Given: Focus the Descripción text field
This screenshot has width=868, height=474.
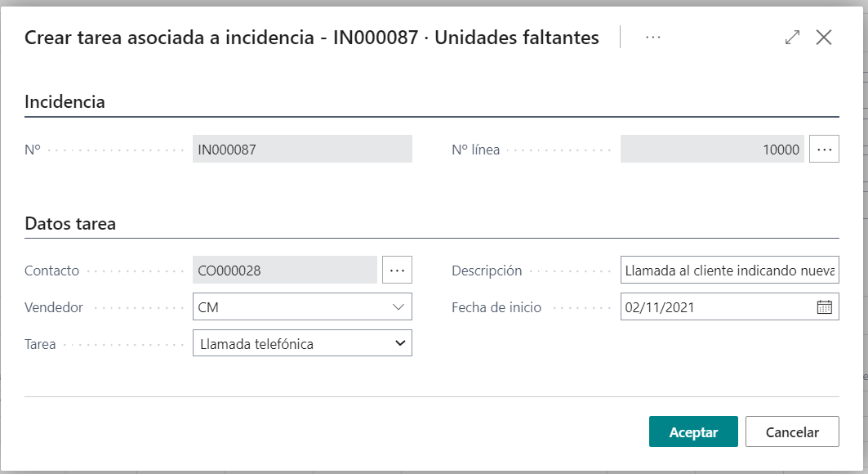Looking at the screenshot, I should pos(728,270).
